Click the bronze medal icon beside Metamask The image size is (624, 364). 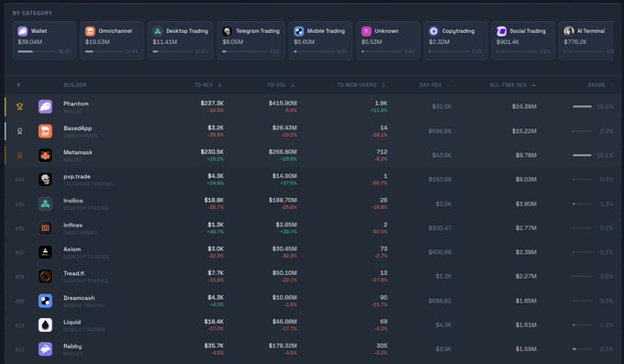pos(19,155)
